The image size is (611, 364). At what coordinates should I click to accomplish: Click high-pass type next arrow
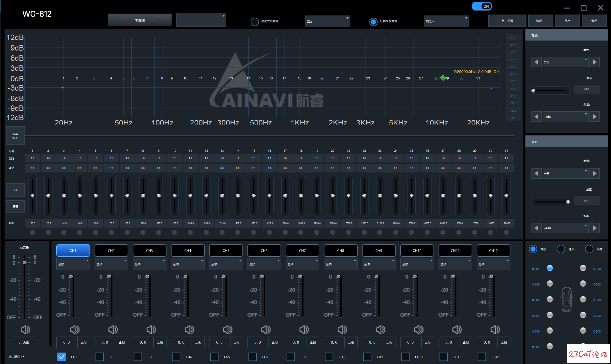tap(595, 62)
